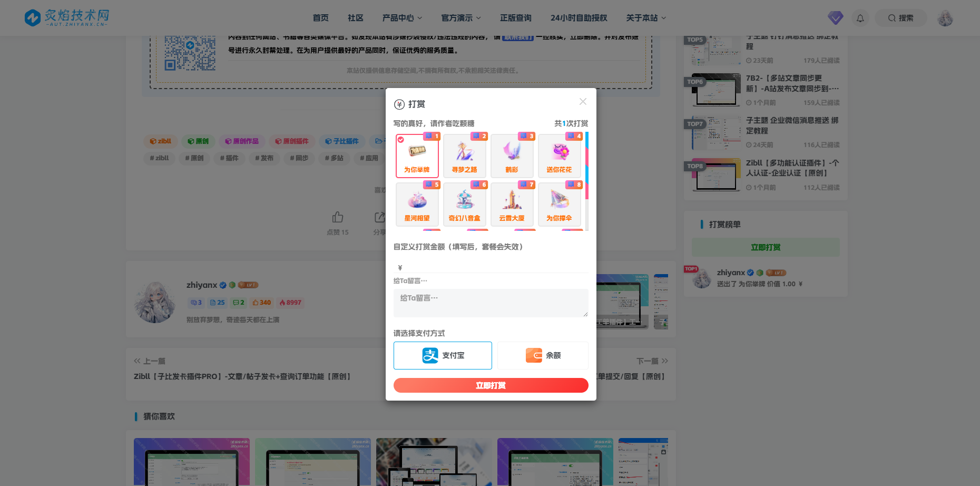This screenshot has height=486, width=980.
Task: Click the TOP1 zhiyanx avatar in reward ranking
Action: (701, 278)
